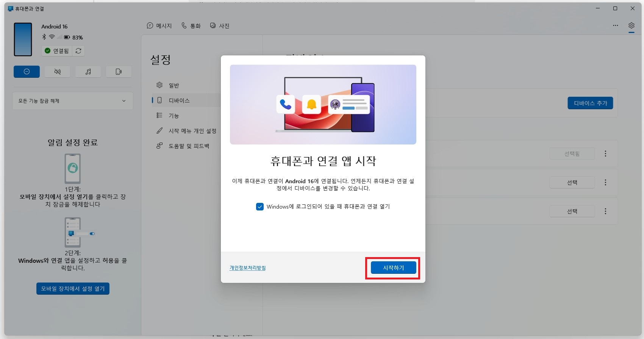Click the pen icon beside 시작 메뉴 개인 설정

click(x=159, y=130)
